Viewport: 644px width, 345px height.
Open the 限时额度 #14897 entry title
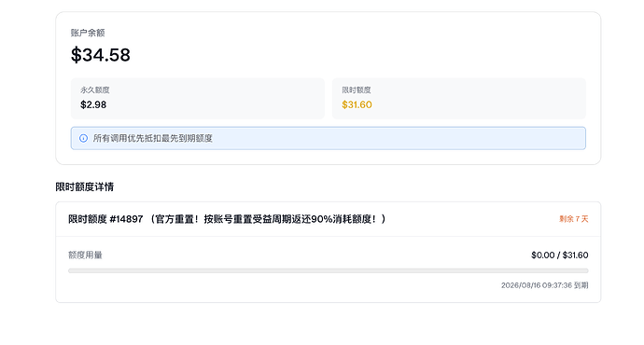[227, 219]
